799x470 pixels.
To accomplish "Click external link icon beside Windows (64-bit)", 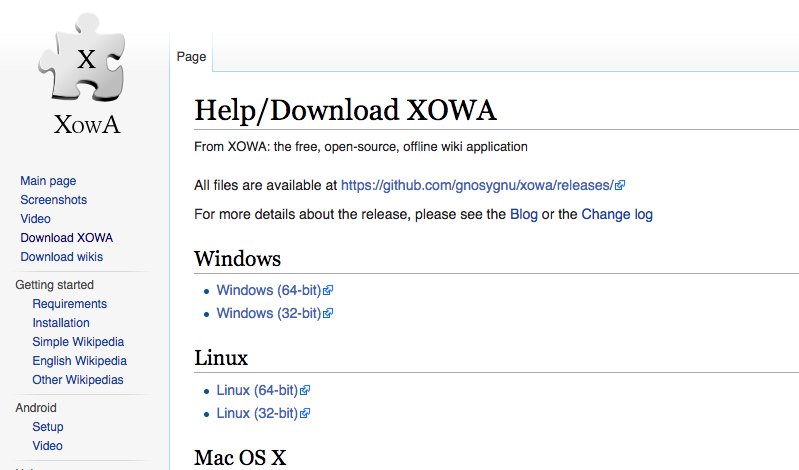I will pos(328,291).
